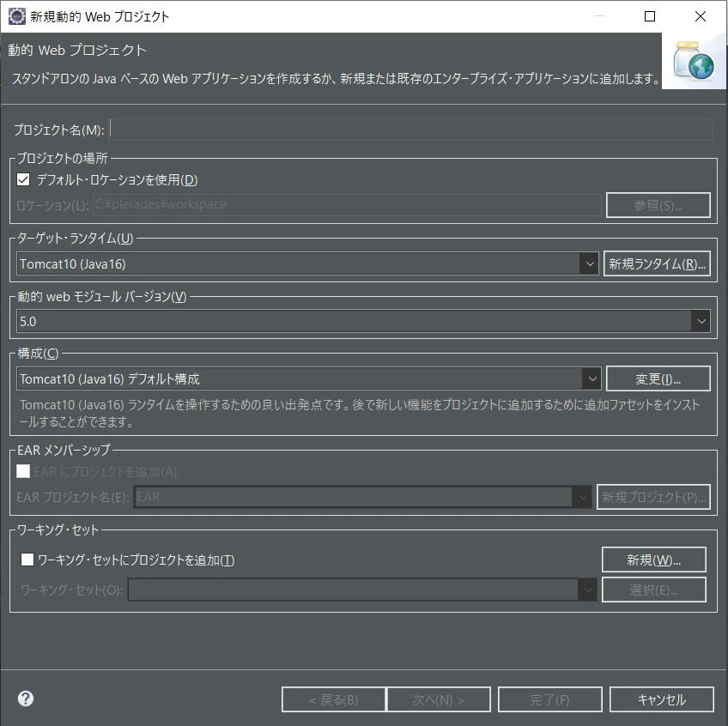Click the 新規プロジェクト(P)... button
The image size is (728, 726).
653,497
